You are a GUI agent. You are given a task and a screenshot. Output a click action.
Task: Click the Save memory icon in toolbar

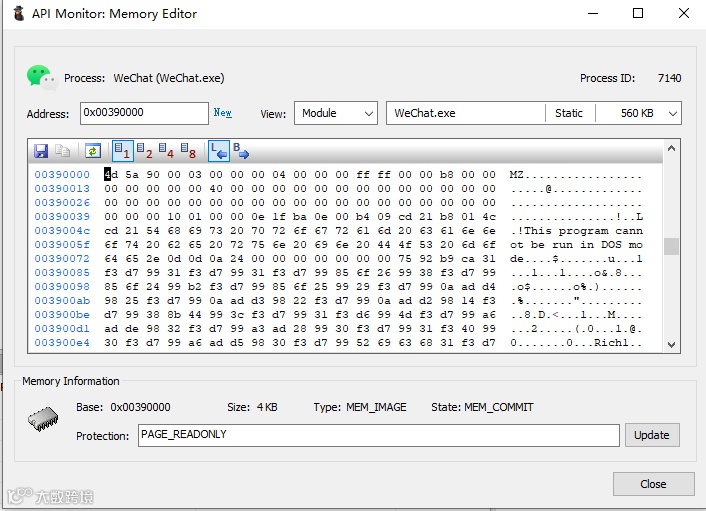pos(41,151)
